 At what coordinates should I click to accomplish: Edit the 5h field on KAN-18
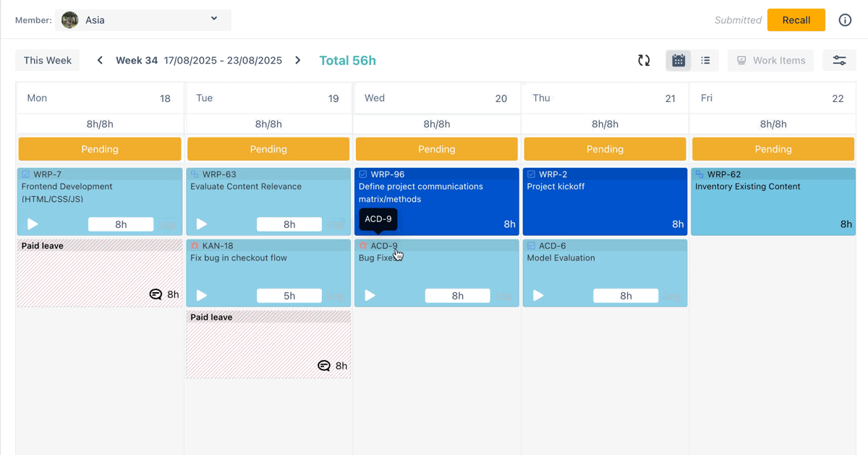pyautogui.click(x=289, y=295)
